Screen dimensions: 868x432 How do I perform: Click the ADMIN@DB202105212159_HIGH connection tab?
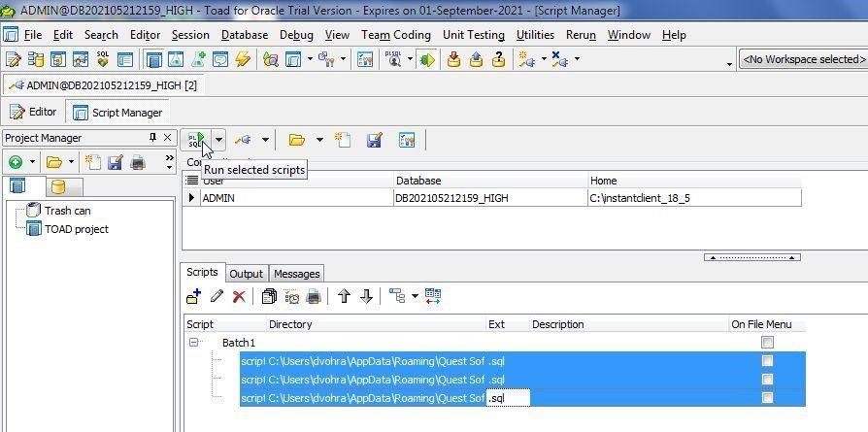pyautogui.click(x=104, y=85)
